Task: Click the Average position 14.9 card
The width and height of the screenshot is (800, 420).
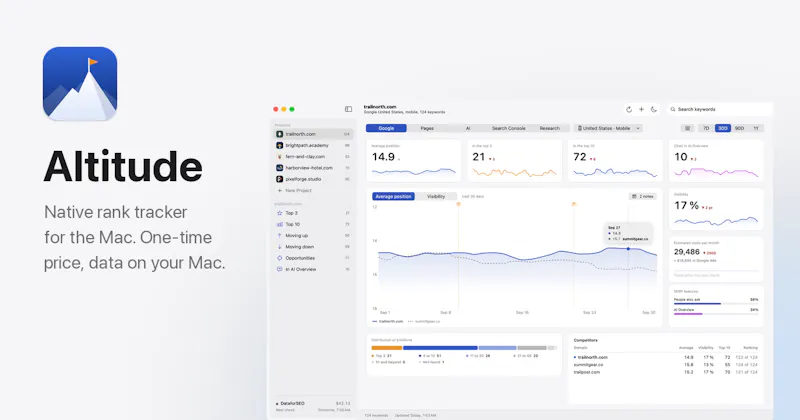Action: [x=414, y=160]
